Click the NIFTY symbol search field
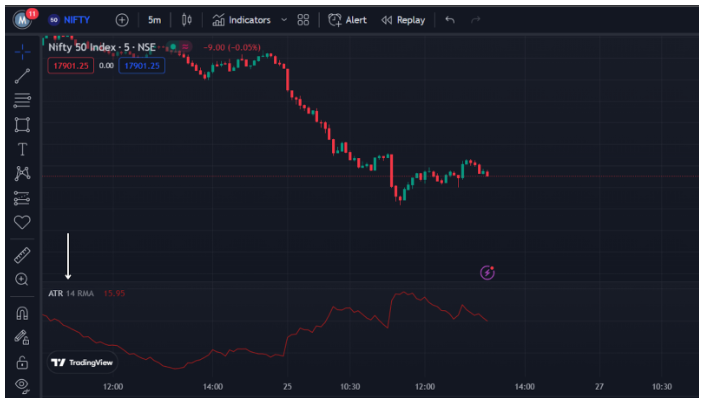 [76, 19]
